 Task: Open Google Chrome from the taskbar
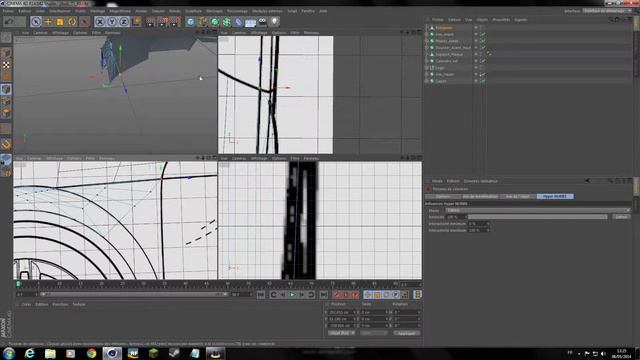click(x=91, y=353)
